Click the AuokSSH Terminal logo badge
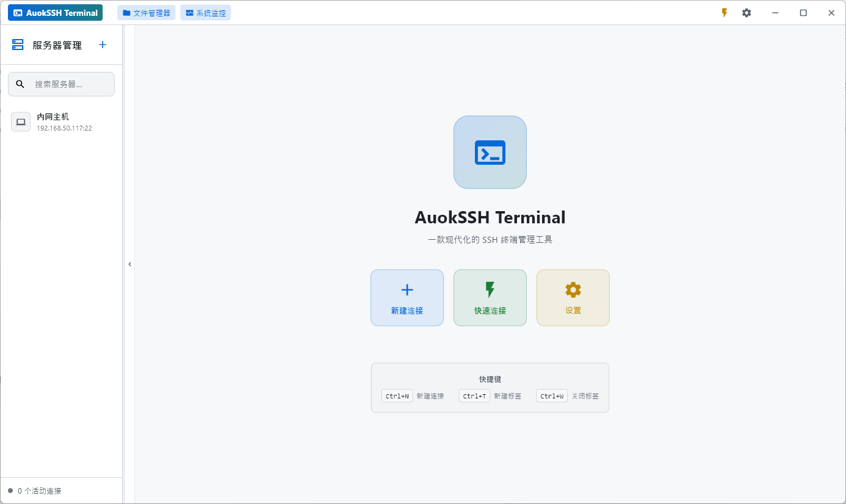Screen dimensions: 846x504 tap(56, 13)
